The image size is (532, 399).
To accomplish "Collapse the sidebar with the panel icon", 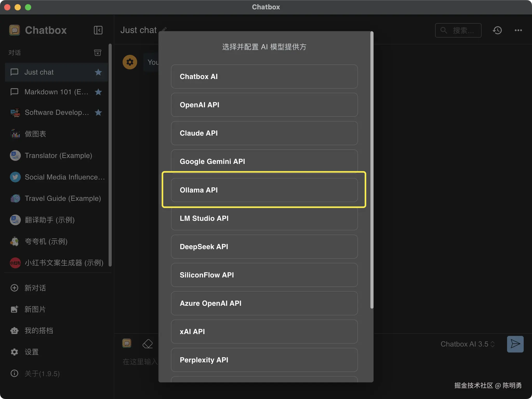I will [98, 30].
